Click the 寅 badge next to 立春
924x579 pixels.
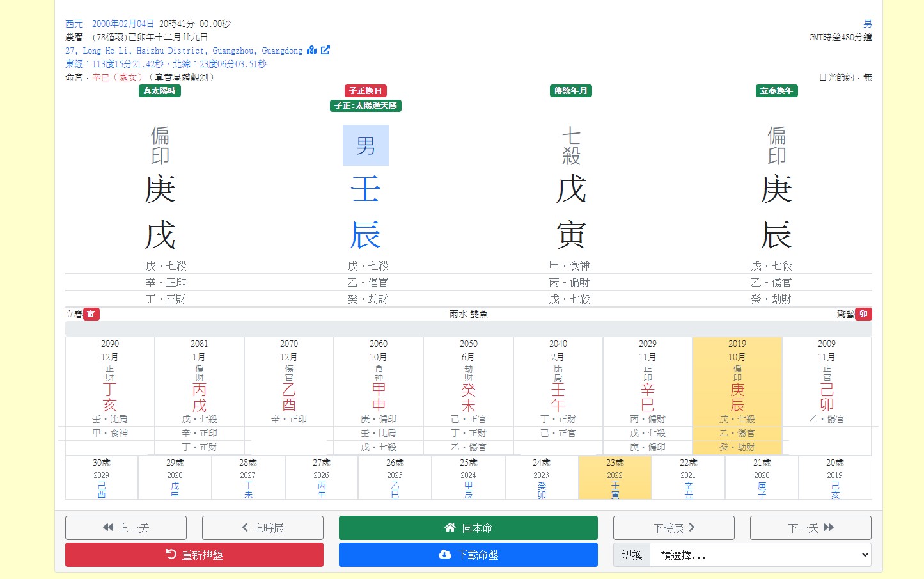(x=91, y=314)
